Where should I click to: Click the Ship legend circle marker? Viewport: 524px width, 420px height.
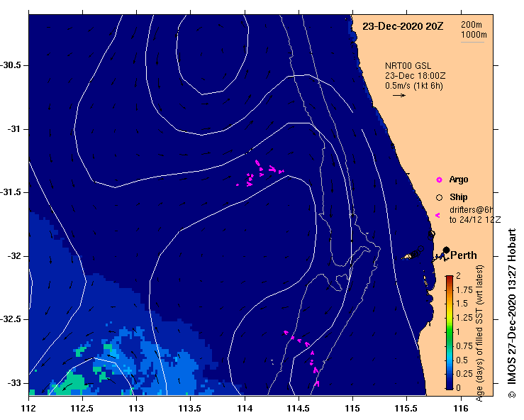pos(439,198)
